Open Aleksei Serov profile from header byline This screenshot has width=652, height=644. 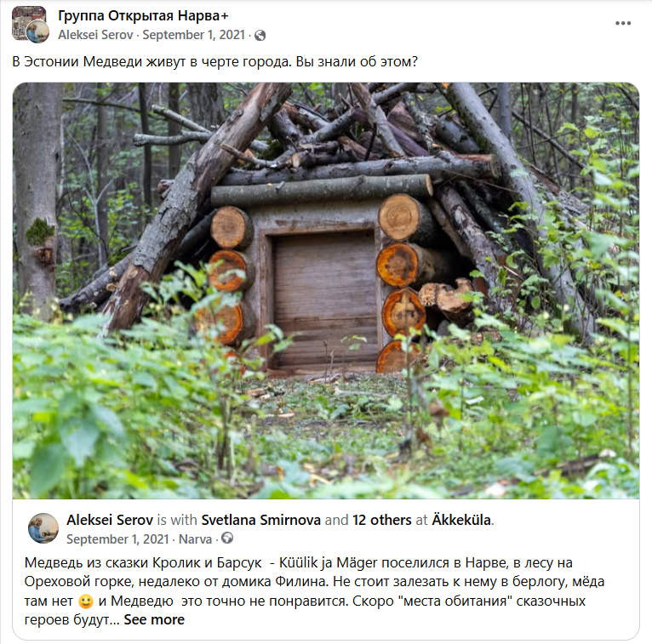(95, 35)
